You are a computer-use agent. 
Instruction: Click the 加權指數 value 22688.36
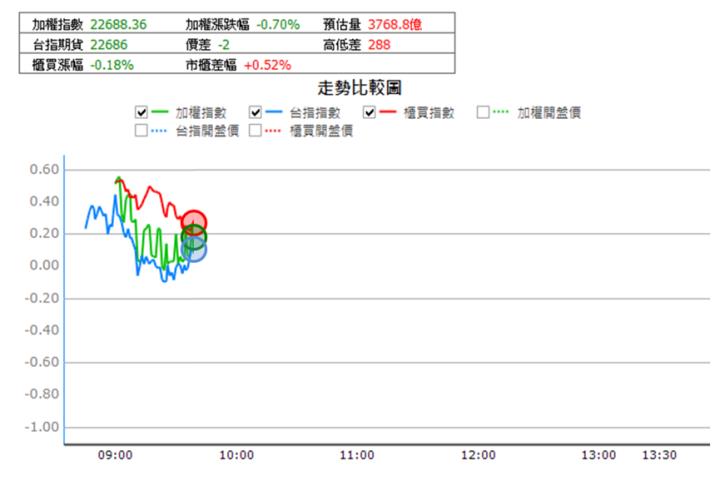click(119, 24)
